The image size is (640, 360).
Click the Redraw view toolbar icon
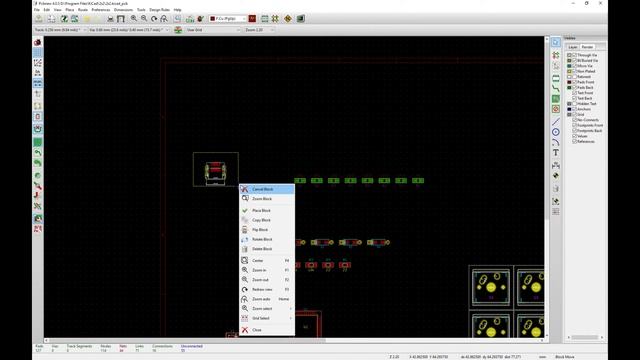pyautogui.click(x=154, y=19)
